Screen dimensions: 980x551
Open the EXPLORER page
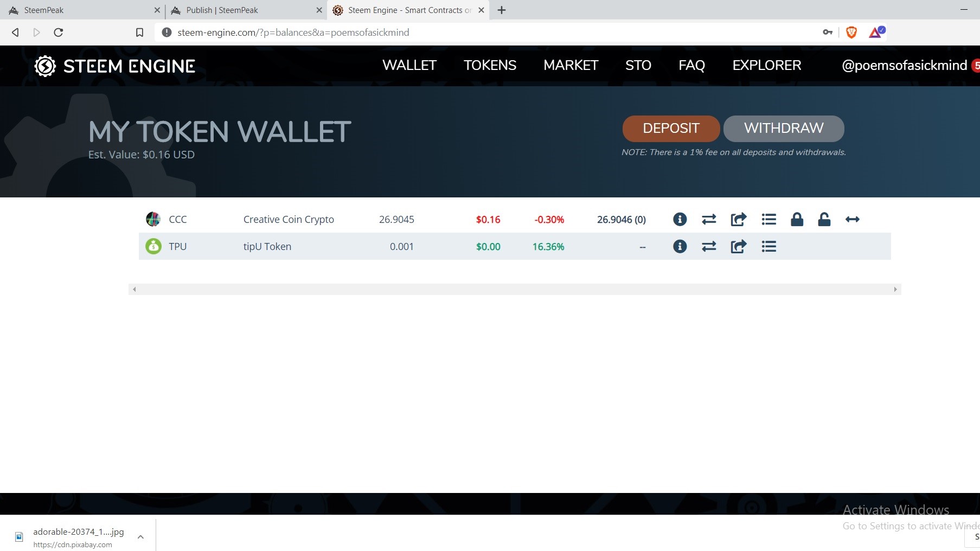click(767, 66)
